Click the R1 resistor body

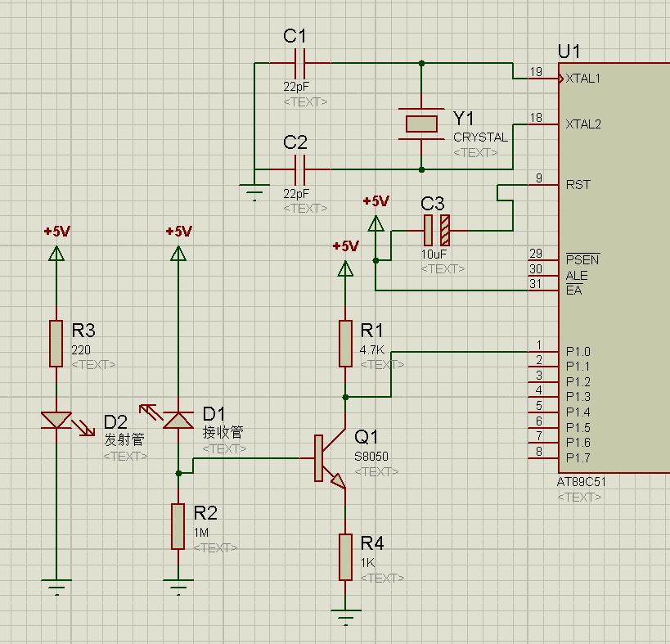click(345, 343)
